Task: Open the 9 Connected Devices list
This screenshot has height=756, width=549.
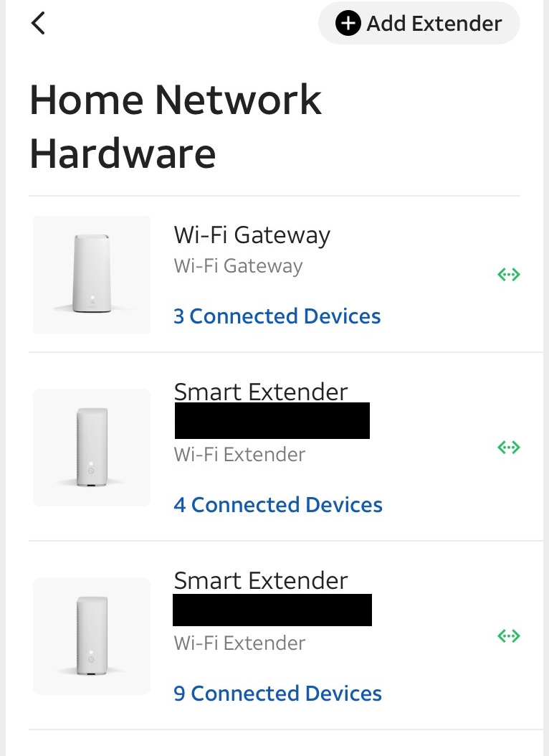Action: (x=278, y=694)
